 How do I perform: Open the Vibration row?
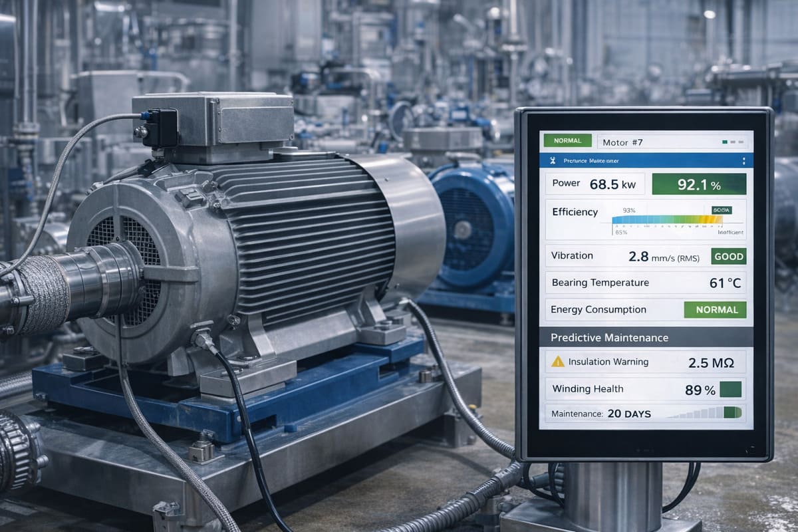625,256
